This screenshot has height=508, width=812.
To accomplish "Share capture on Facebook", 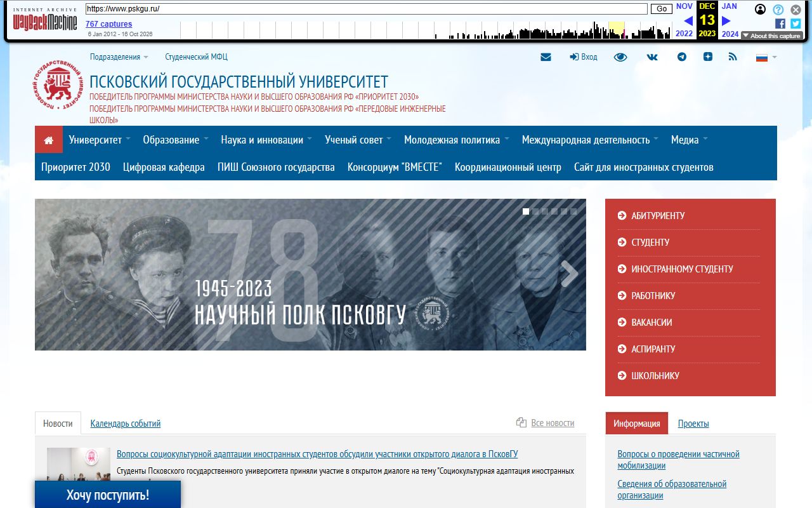I will point(780,23).
